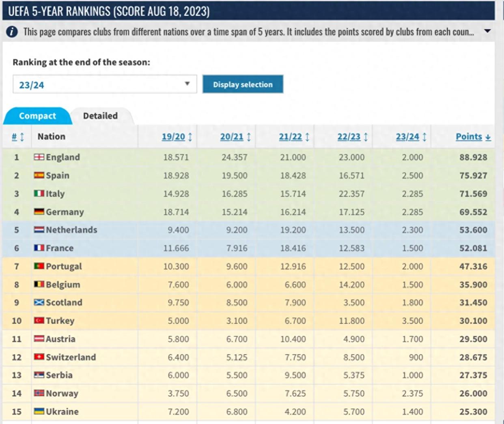Click sort arrows next to 20/21
Screen dimensions: 504x424
pos(249,137)
